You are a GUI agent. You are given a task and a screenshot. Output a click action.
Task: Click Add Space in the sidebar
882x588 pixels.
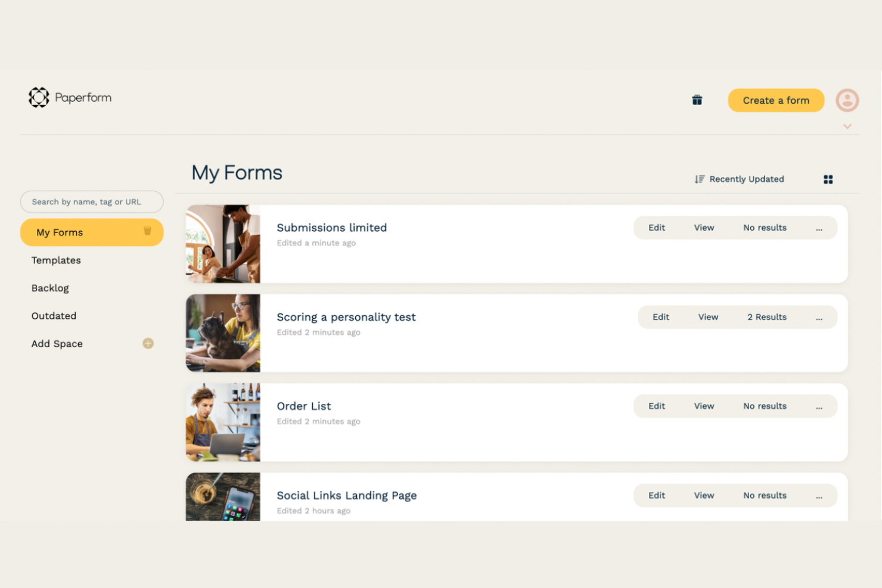(x=57, y=344)
